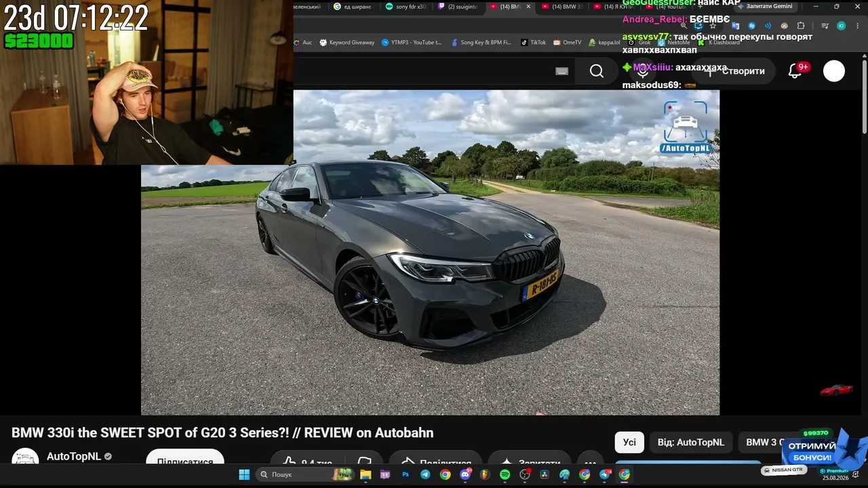Switch to the '(14) Я КУПИ' YouTube tab
The width and height of the screenshot is (868, 488).
click(614, 7)
